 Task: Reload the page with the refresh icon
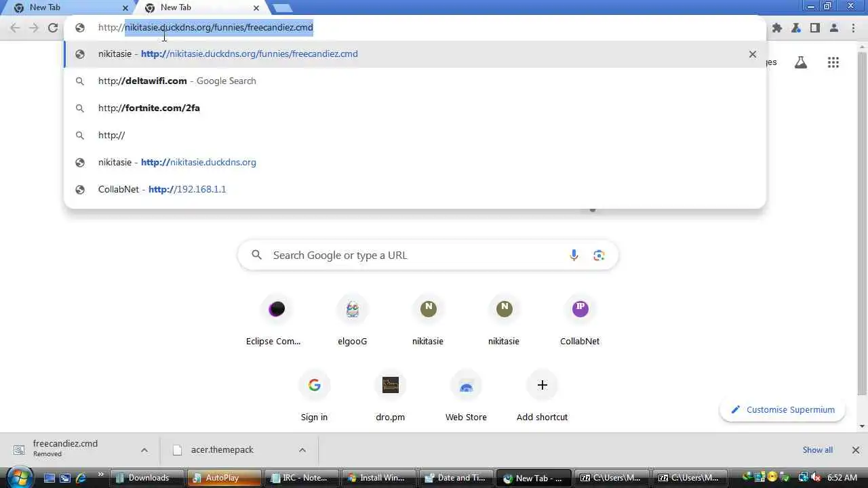53,28
